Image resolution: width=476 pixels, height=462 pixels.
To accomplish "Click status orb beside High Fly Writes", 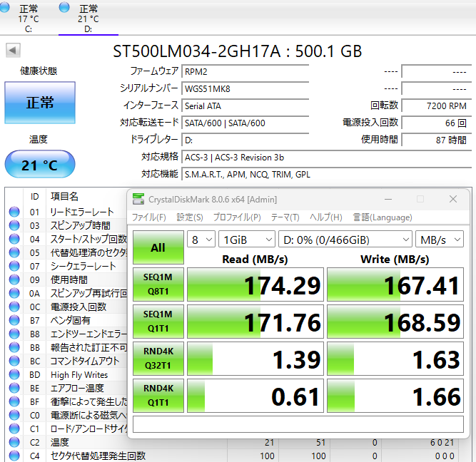I will pos(14,374).
